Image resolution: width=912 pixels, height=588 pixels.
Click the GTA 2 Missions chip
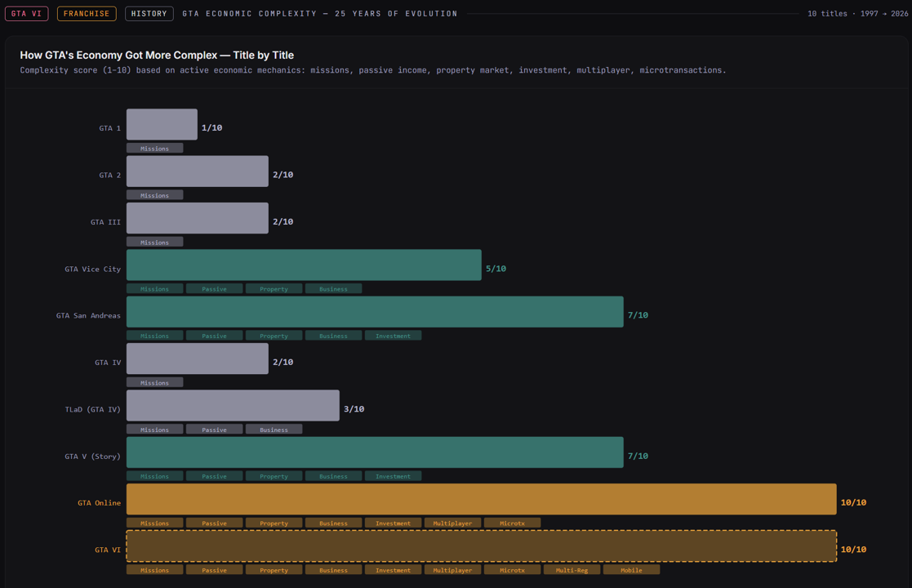154,195
